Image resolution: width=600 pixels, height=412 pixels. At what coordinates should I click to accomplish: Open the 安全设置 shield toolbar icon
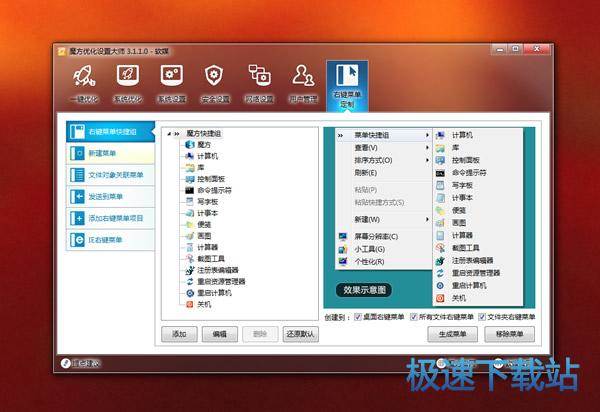tap(215, 84)
